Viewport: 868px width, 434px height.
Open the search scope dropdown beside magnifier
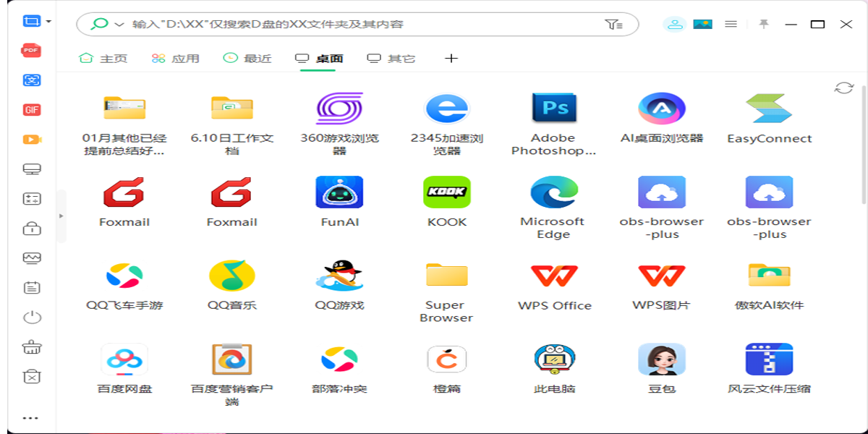(x=119, y=25)
